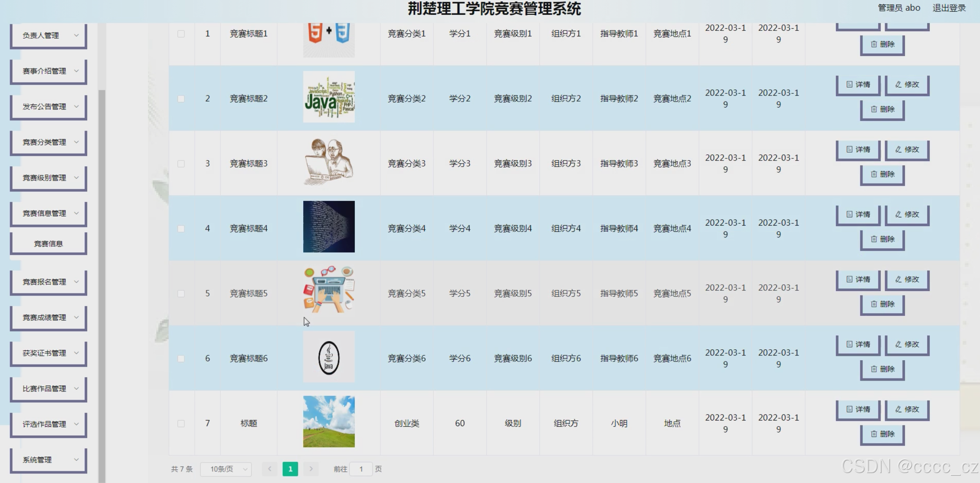Click the 详情 button for row 2
The width and height of the screenshot is (980, 483).
(x=858, y=85)
